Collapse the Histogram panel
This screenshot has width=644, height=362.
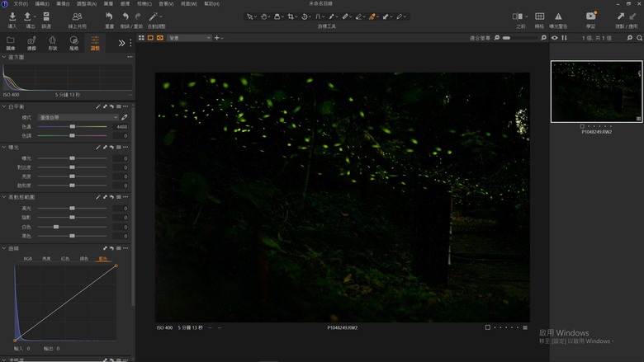click(4, 57)
